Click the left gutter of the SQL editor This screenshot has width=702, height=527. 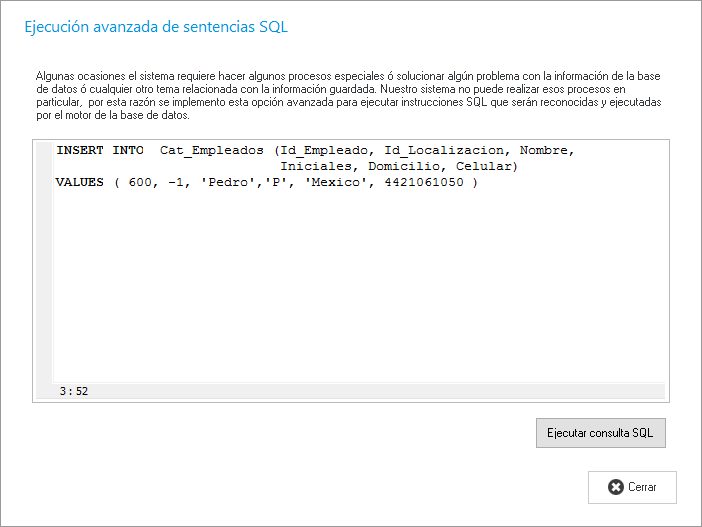coord(43,270)
